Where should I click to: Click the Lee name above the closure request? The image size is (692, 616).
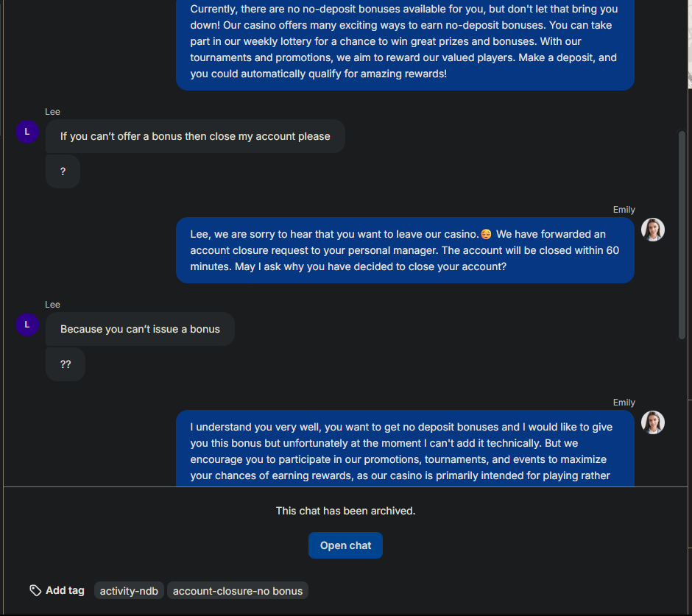pyautogui.click(x=52, y=112)
